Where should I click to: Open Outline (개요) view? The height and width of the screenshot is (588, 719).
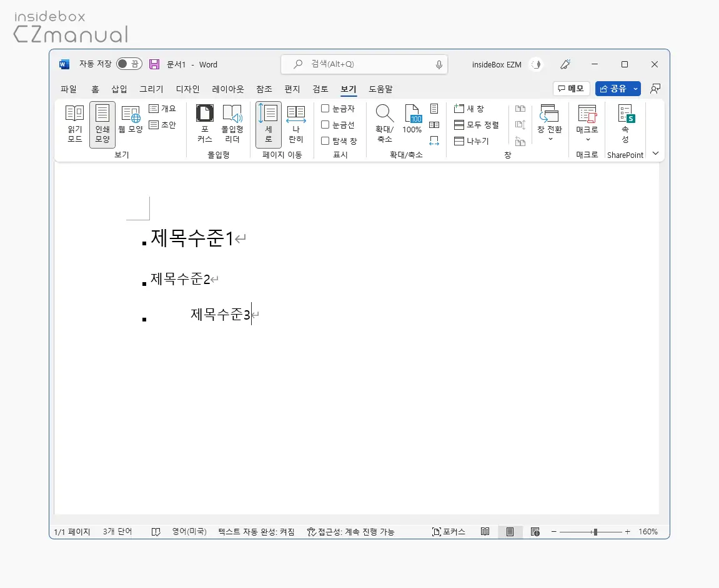tap(163, 109)
